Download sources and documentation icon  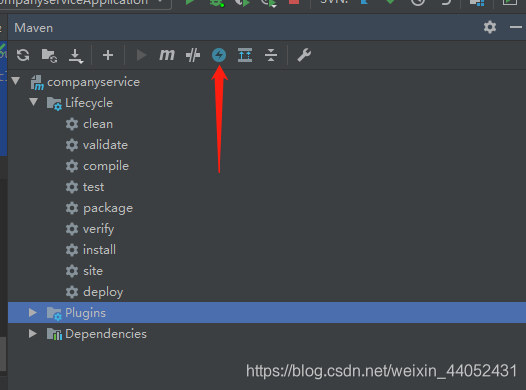[76, 56]
